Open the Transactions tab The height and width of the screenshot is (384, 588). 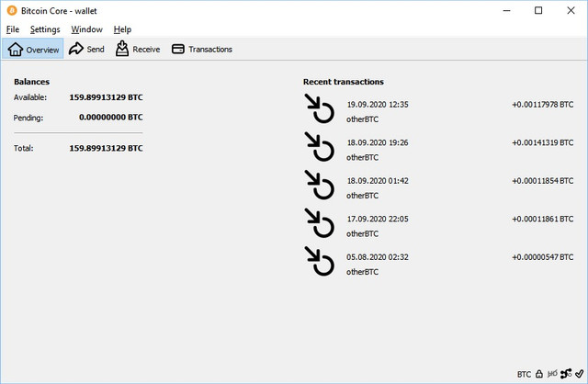pyautogui.click(x=202, y=49)
